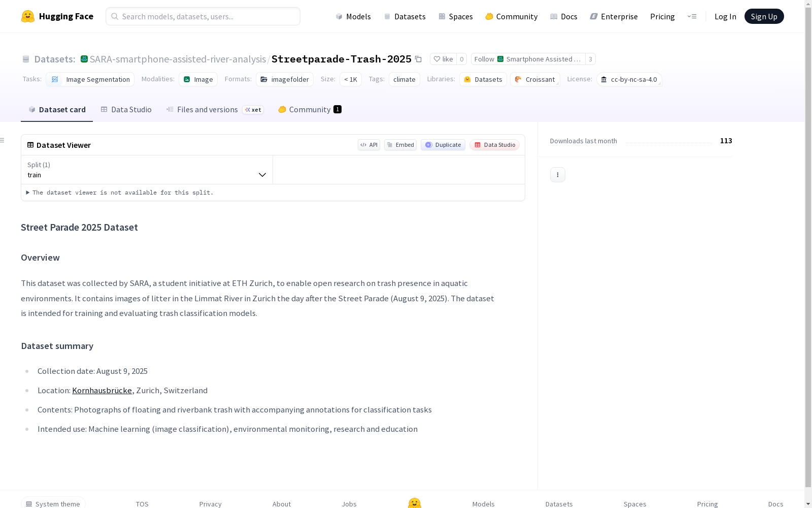The image size is (812, 508).
Task: Open the About footer link
Action: 282,504
